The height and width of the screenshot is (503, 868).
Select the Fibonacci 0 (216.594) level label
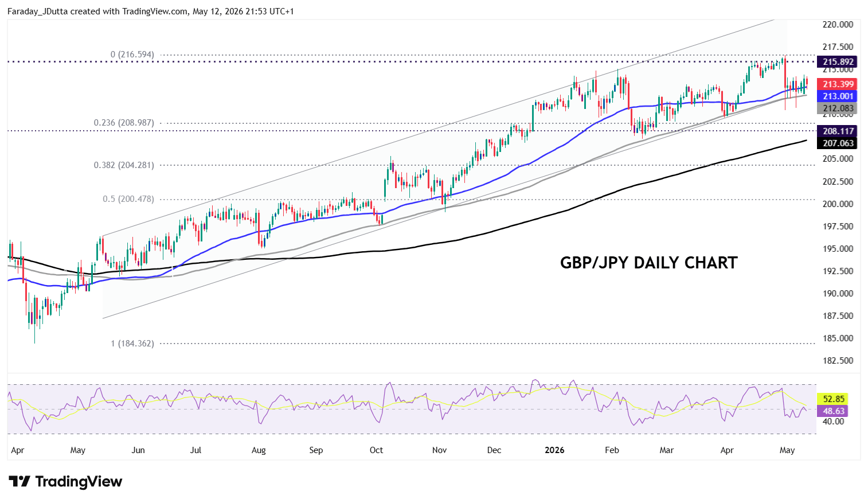(x=132, y=54)
